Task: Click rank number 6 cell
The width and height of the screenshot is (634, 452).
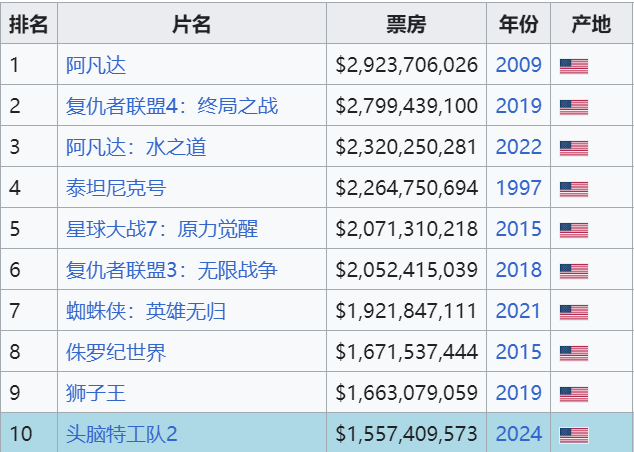Action: pos(29,269)
